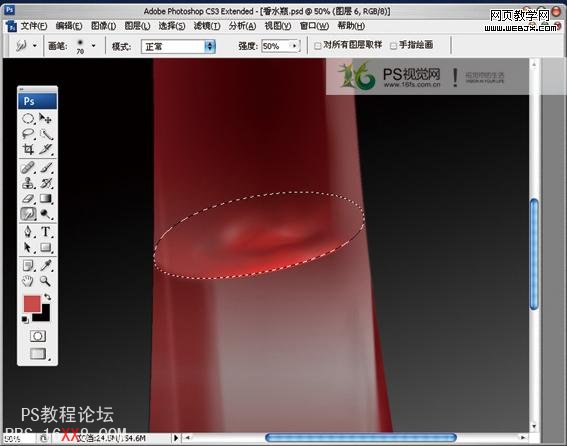This screenshot has width=567, height=446.
Task: Pick the Clone Stamp tool
Action: [28, 183]
